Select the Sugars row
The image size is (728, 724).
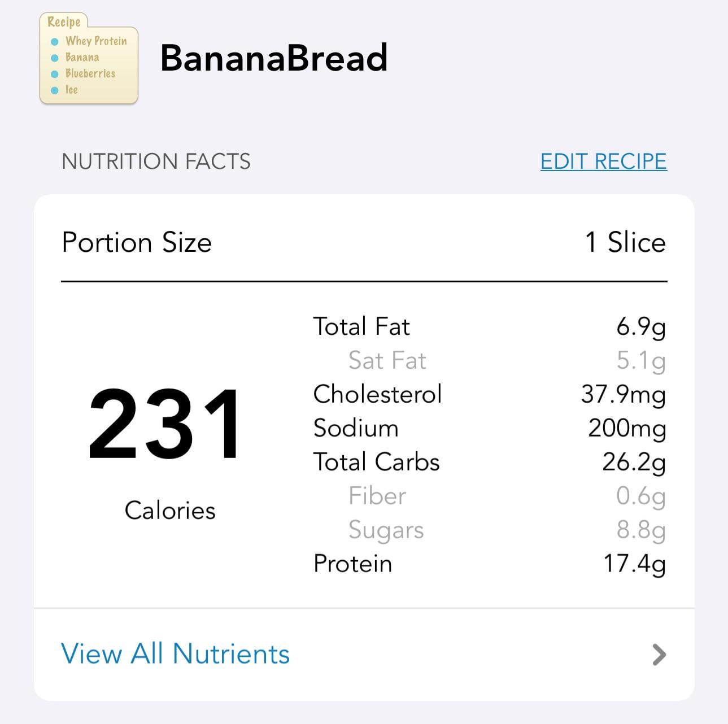(489, 530)
